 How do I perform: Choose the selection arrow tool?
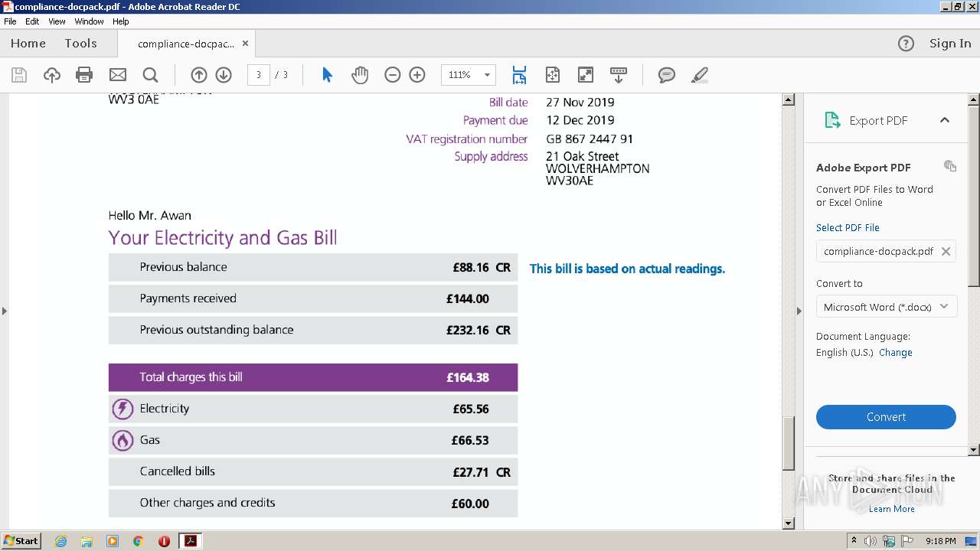[x=328, y=75]
